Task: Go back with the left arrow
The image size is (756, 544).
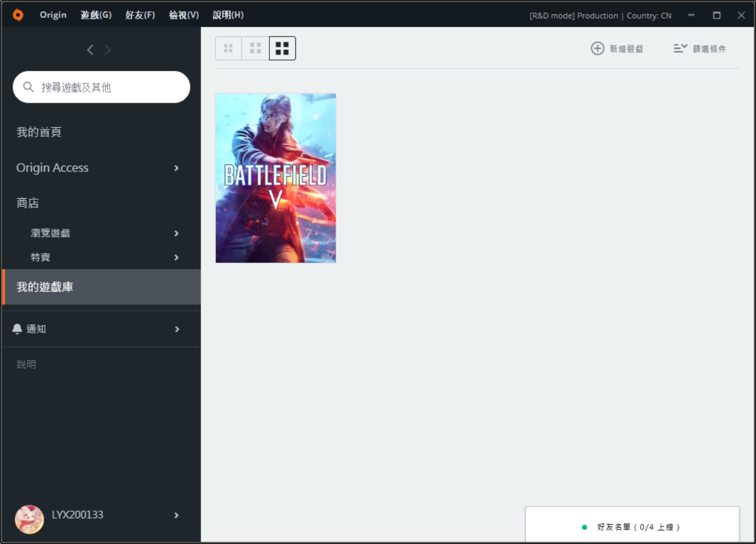Action: 90,50
